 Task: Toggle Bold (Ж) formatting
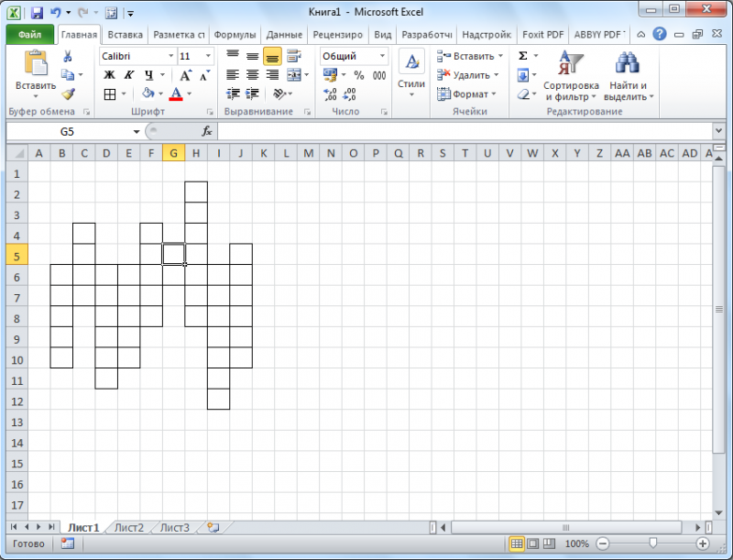(109, 75)
